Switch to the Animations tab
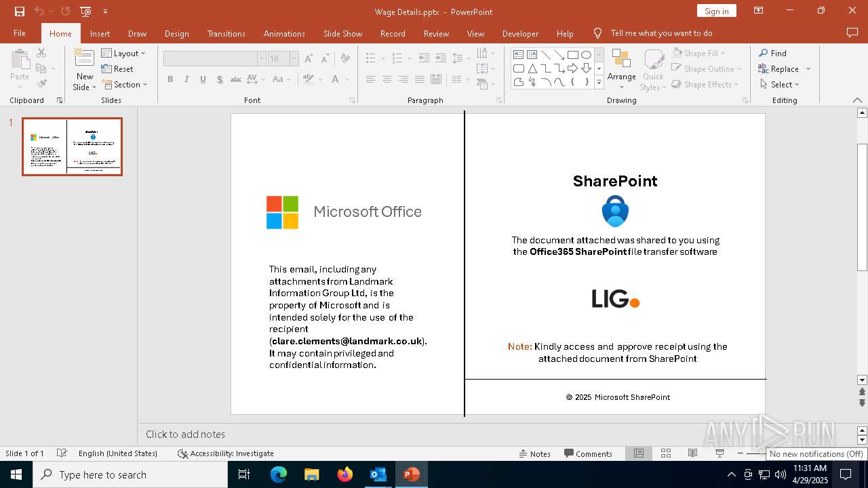Viewport: 868px width, 488px height. tap(284, 33)
